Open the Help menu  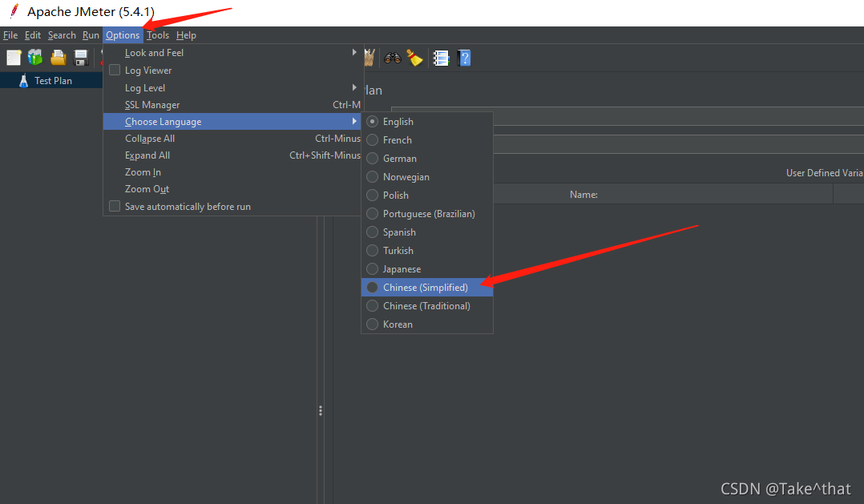click(186, 35)
